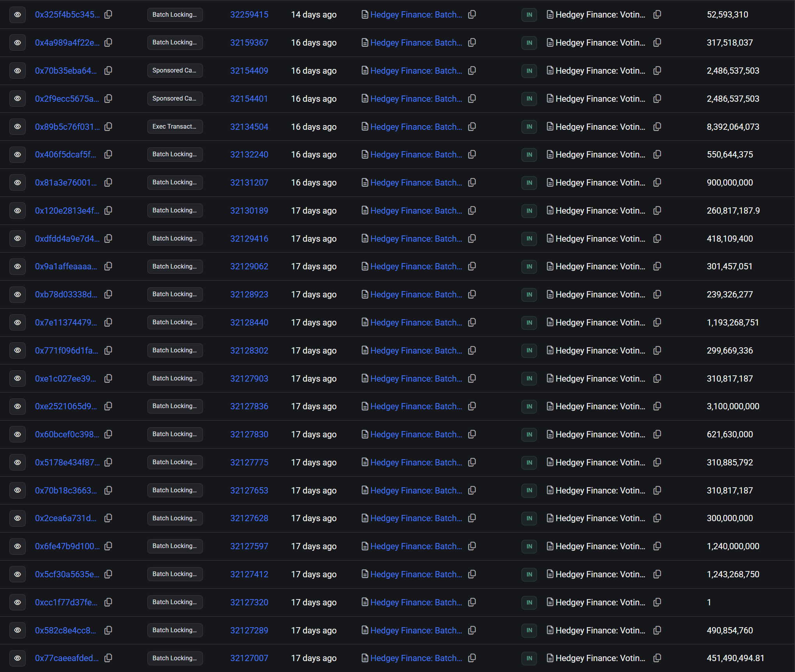Open Hedgey Finance Batch sender in block 32127836 row

pyautogui.click(x=416, y=406)
